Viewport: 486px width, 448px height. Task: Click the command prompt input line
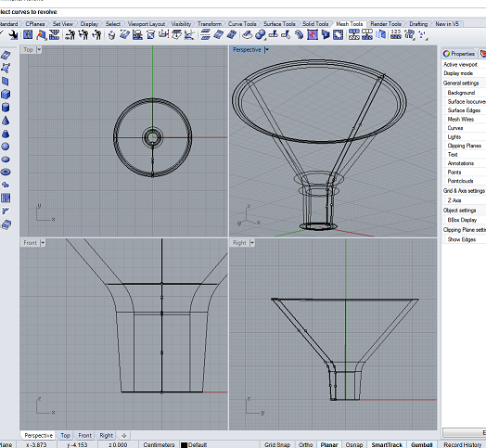pyautogui.click(x=243, y=12)
